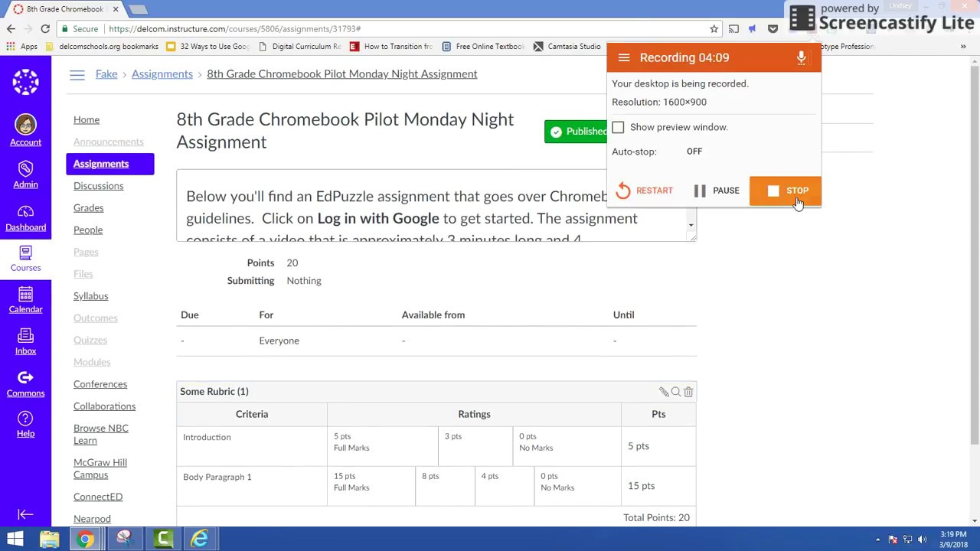The image size is (980, 551).
Task: Open Apps bookmark shortcut
Action: [21, 47]
